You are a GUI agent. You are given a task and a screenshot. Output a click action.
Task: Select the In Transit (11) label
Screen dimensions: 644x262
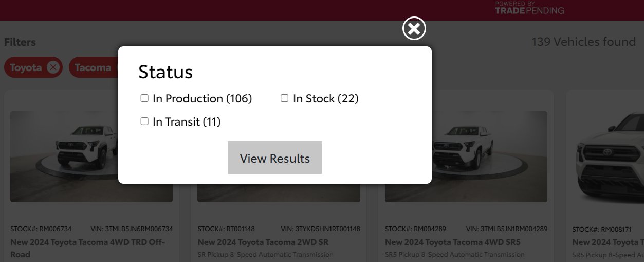[187, 122]
